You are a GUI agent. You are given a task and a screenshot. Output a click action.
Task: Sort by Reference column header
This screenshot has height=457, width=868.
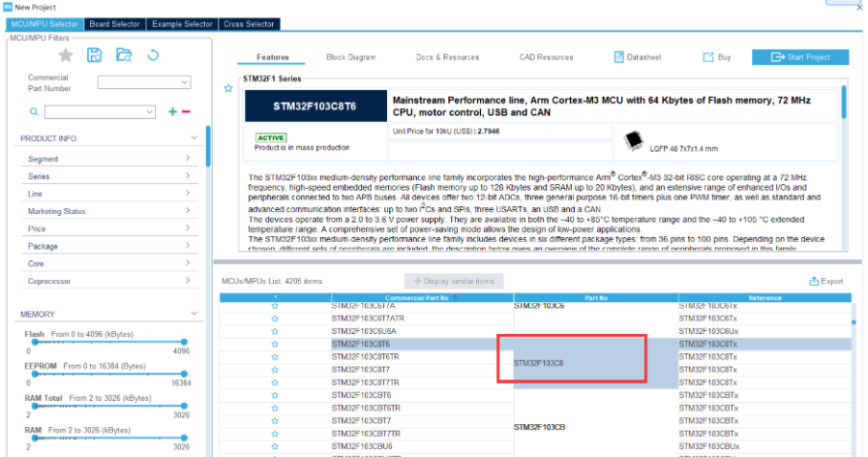(x=765, y=298)
